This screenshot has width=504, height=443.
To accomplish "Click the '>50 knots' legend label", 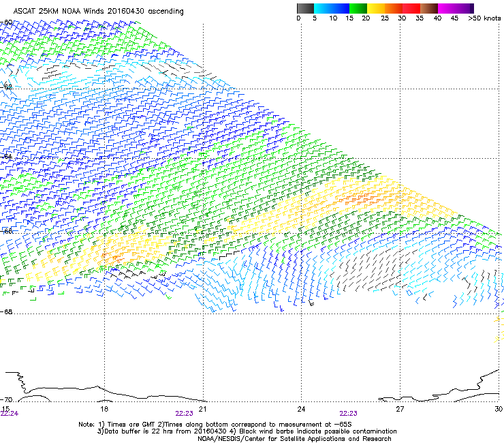I will [x=484, y=18].
